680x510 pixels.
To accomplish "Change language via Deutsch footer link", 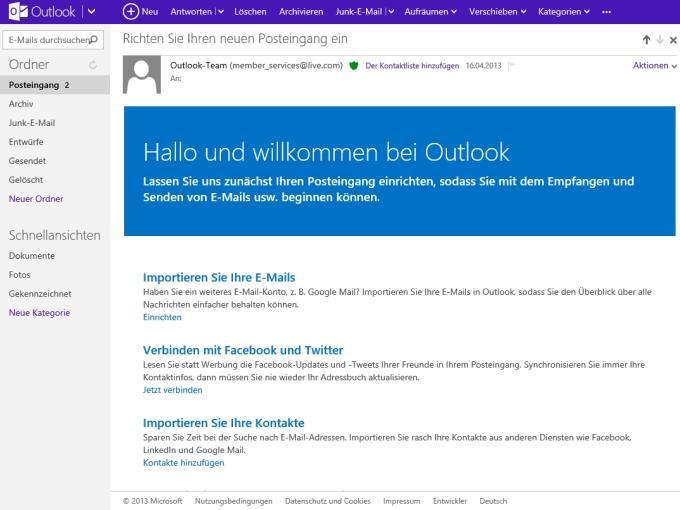I will tap(493, 501).
